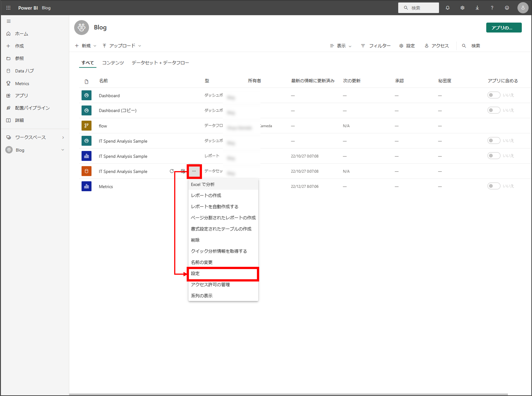
Task: Select 設定 from the context menu
Action: click(195, 274)
